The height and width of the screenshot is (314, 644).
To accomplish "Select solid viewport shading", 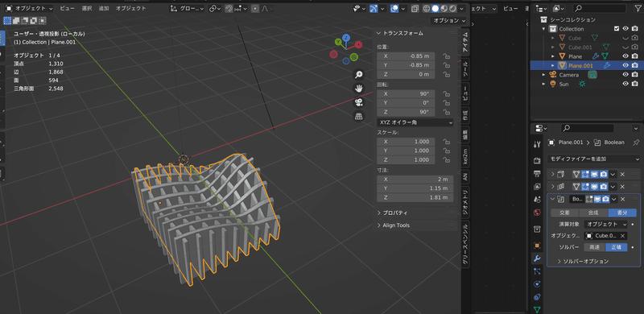I will 435,8.
